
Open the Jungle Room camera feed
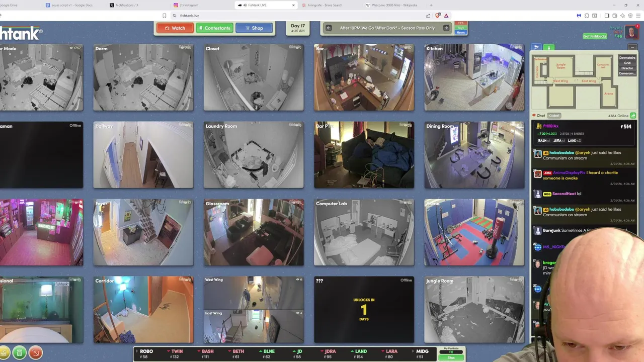pyautogui.click(x=474, y=310)
